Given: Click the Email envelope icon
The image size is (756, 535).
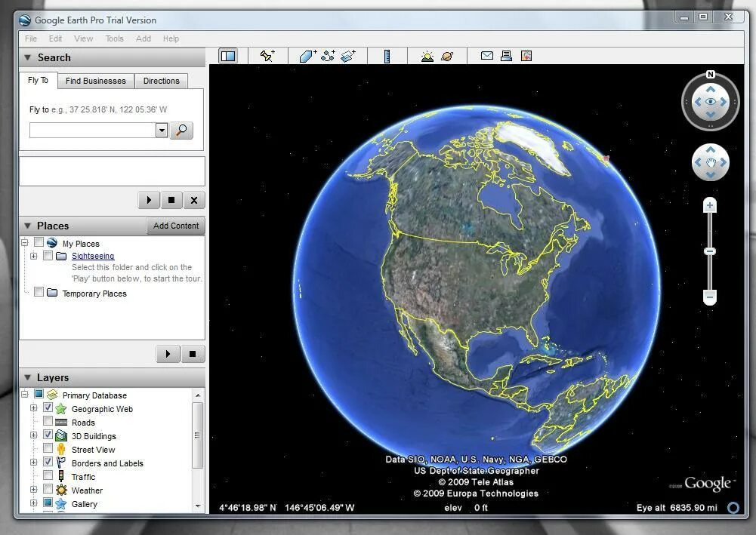Looking at the screenshot, I should pyautogui.click(x=487, y=56).
